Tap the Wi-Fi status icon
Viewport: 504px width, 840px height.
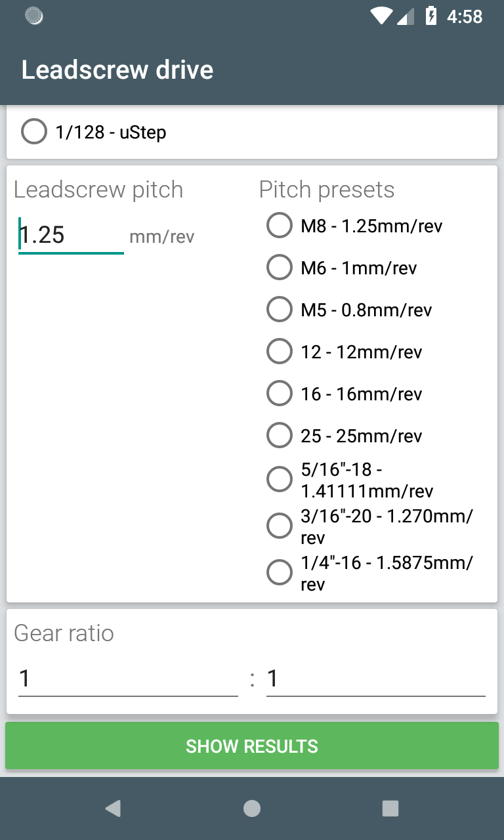pos(383,16)
